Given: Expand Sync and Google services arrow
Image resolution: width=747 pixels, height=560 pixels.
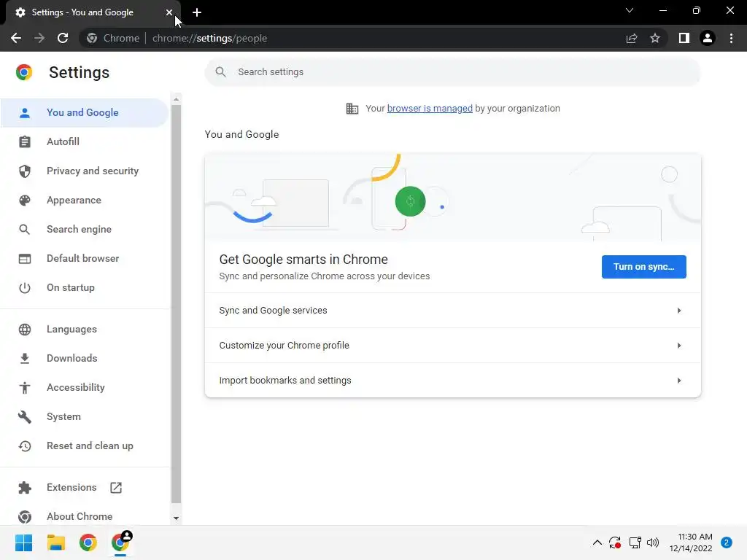Looking at the screenshot, I should [x=679, y=311].
